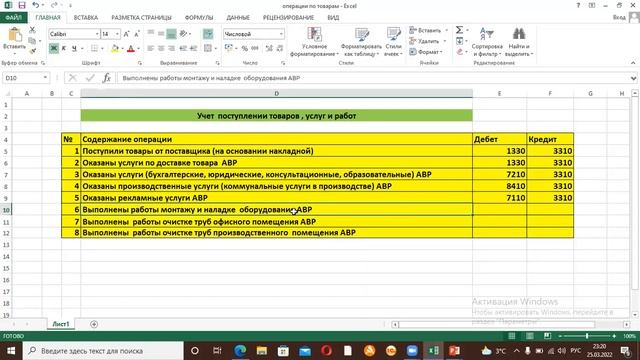Decrease font size with the small A icon

point(137,34)
